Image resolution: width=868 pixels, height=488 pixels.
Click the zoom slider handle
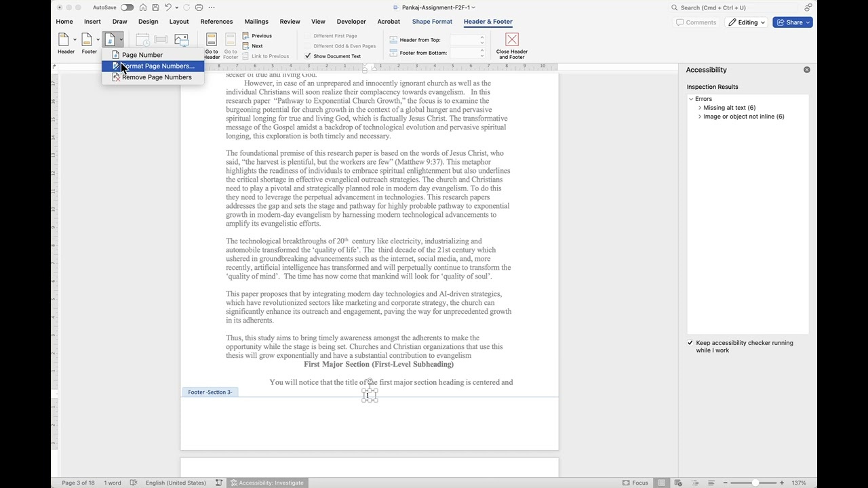click(x=755, y=483)
